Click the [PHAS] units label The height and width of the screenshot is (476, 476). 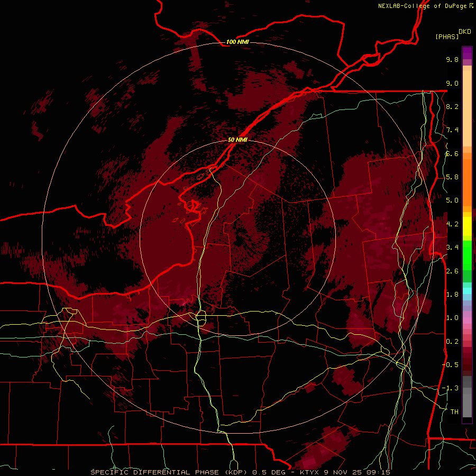point(447,36)
